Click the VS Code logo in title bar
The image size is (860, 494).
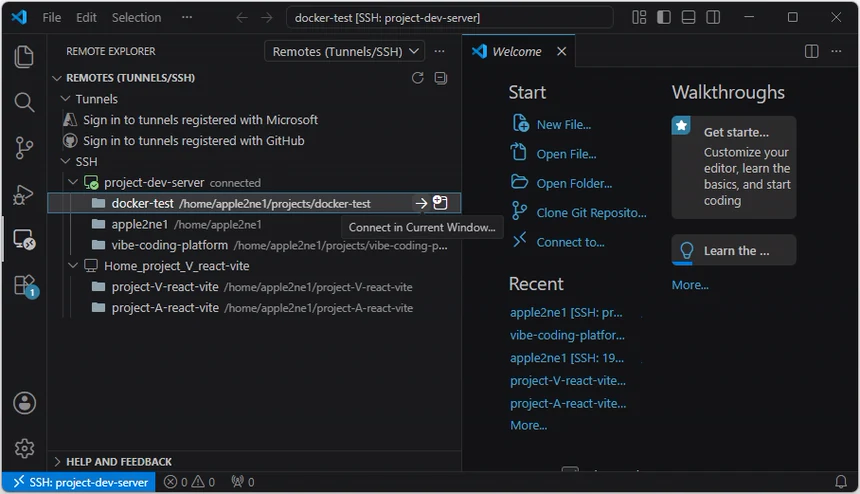(19, 18)
